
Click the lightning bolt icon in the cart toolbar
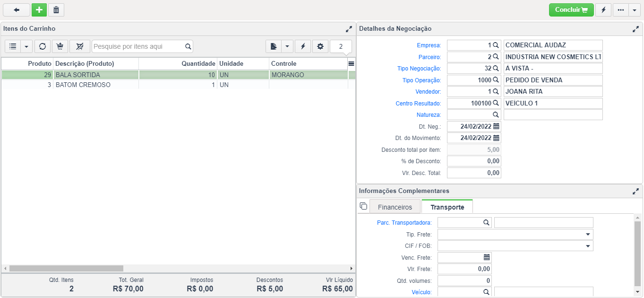[303, 46]
